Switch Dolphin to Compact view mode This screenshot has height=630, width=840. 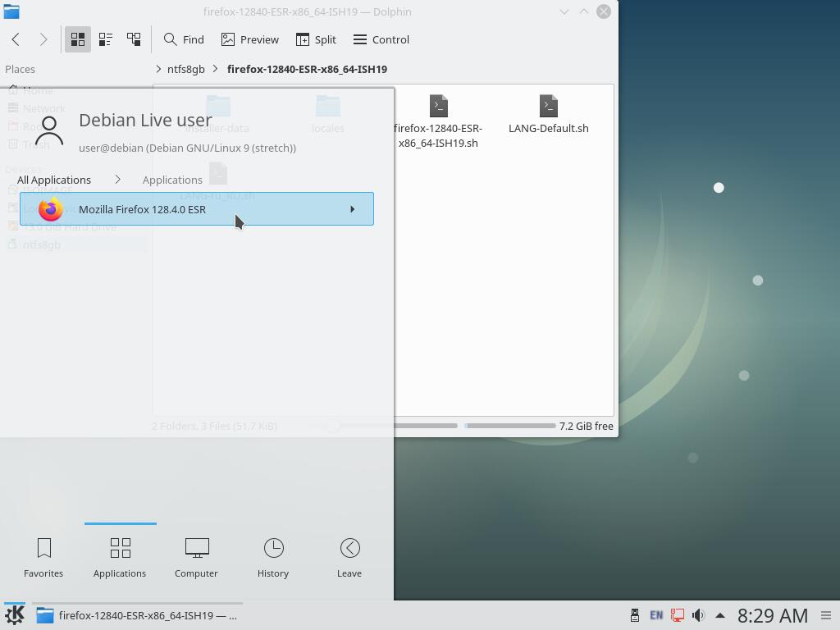point(106,39)
